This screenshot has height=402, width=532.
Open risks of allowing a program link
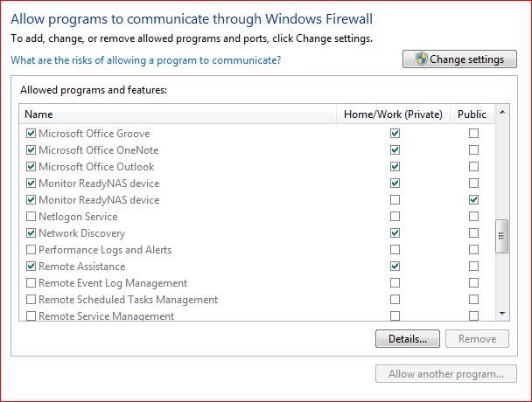(x=146, y=60)
